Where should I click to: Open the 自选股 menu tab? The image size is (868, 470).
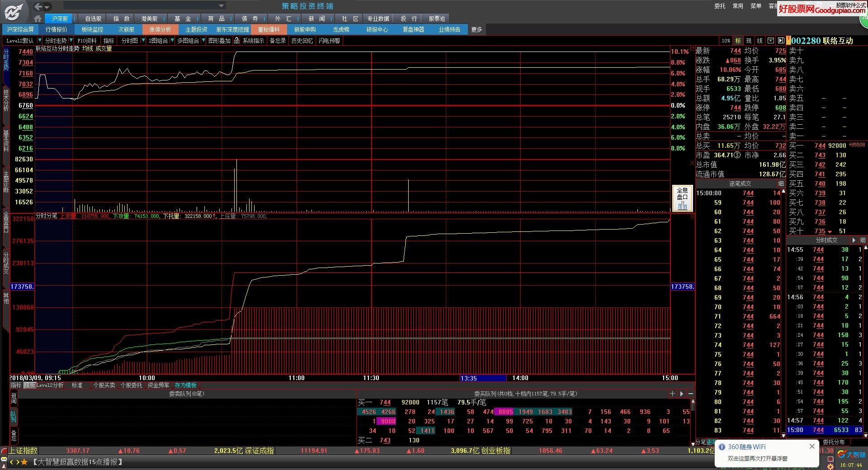(93, 19)
